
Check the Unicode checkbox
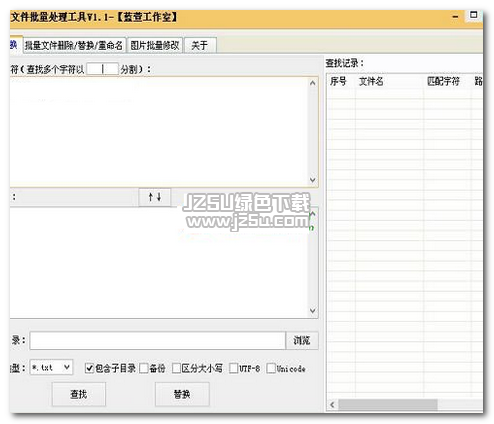[271, 368]
